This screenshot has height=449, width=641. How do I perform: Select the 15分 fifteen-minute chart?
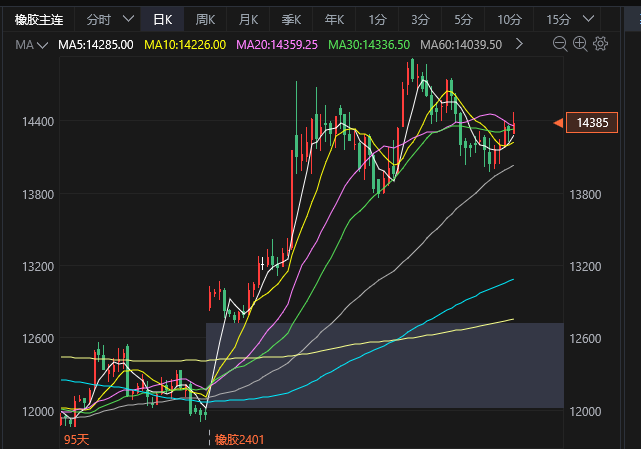pos(558,19)
